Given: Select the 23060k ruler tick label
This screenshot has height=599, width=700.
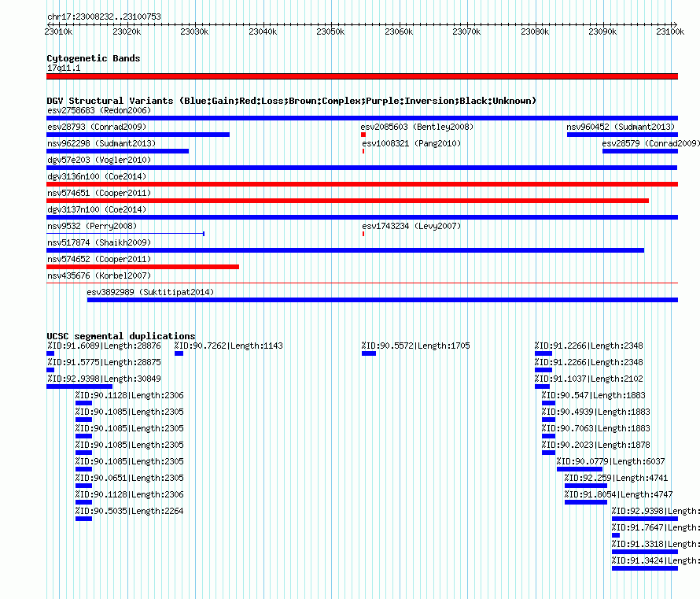Looking at the screenshot, I should [x=399, y=31].
